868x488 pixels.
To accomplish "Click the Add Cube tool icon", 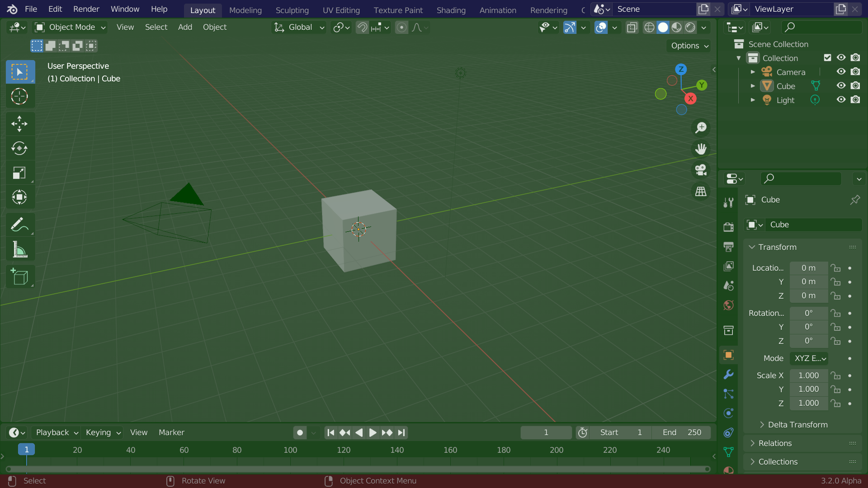I will (19, 277).
